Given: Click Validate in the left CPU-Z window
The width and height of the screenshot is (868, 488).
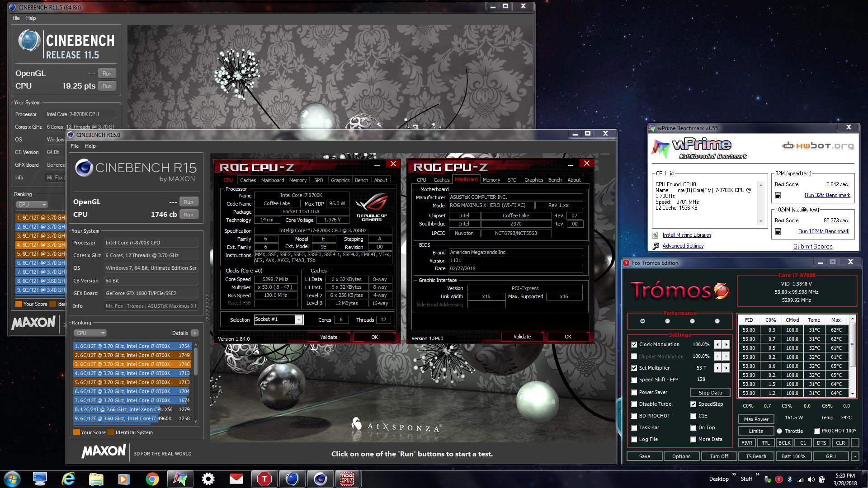Looking at the screenshot, I should (329, 337).
